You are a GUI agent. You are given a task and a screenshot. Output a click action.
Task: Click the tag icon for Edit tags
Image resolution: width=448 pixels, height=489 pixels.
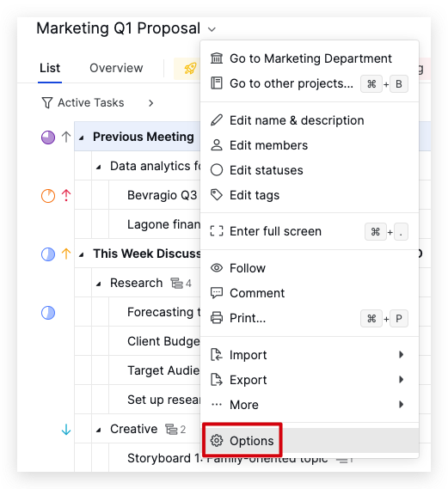point(217,195)
